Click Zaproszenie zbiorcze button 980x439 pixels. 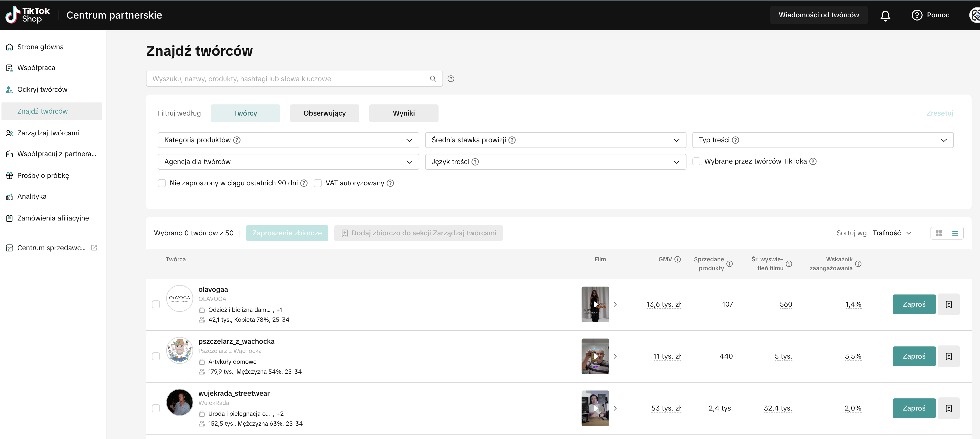click(x=287, y=233)
